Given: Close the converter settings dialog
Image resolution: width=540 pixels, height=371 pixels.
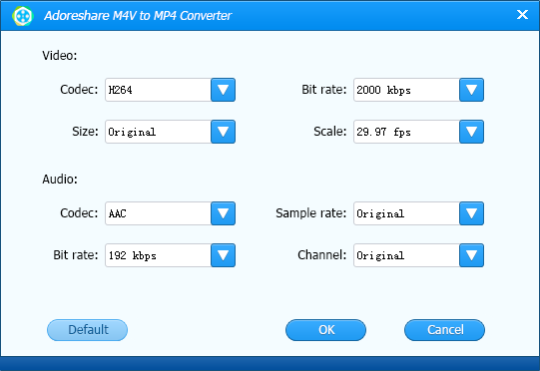Looking at the screenshot, I should (x=522, y=14).
